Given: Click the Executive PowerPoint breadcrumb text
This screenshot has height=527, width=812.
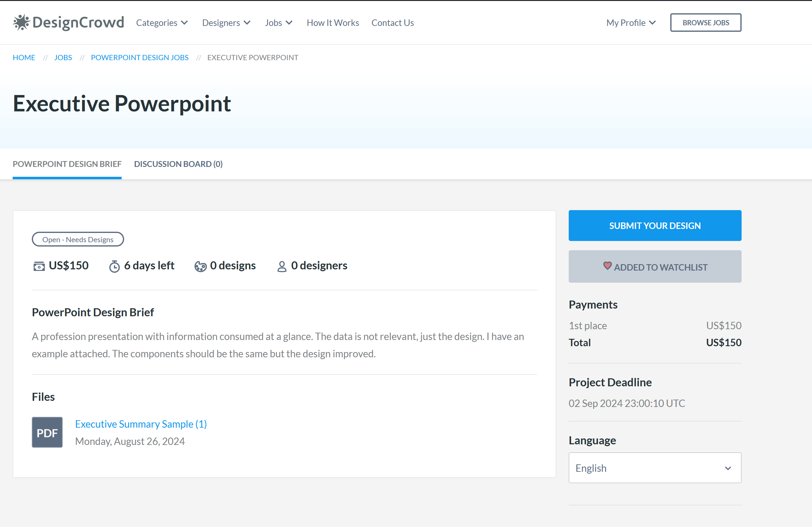Looking at the screenshot, I should click(253, 57).
